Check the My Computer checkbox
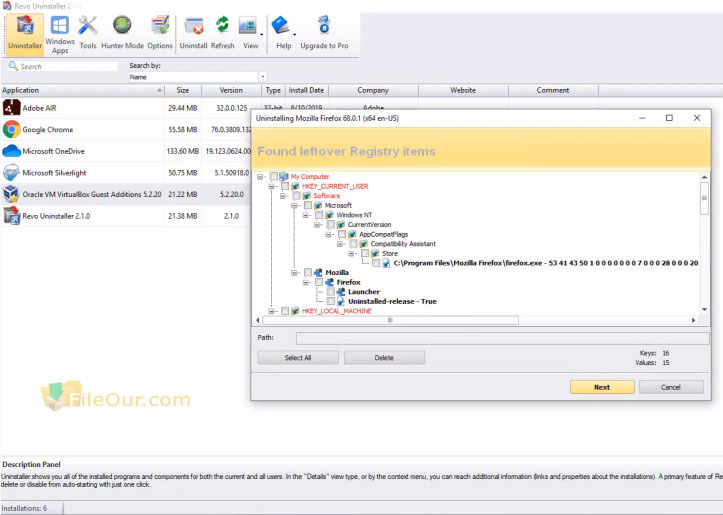Viewport: 723px width, 515px height. click(273, 177)
